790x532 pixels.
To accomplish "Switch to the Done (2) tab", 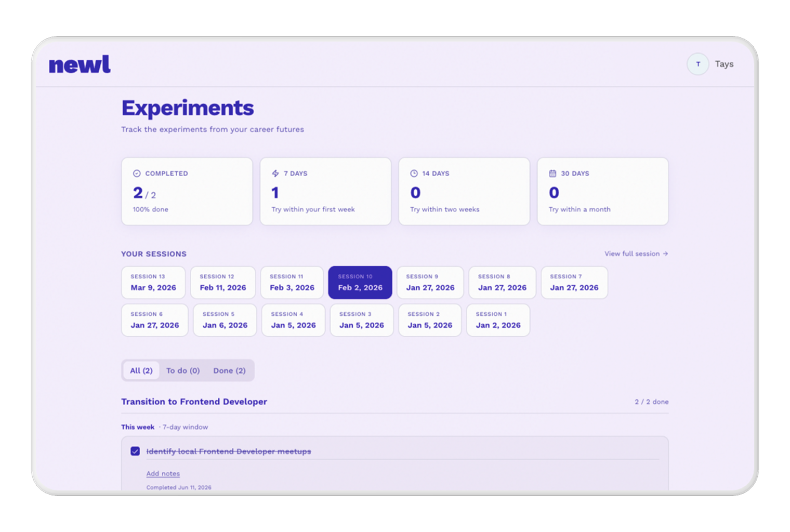I will coord(229,370).
